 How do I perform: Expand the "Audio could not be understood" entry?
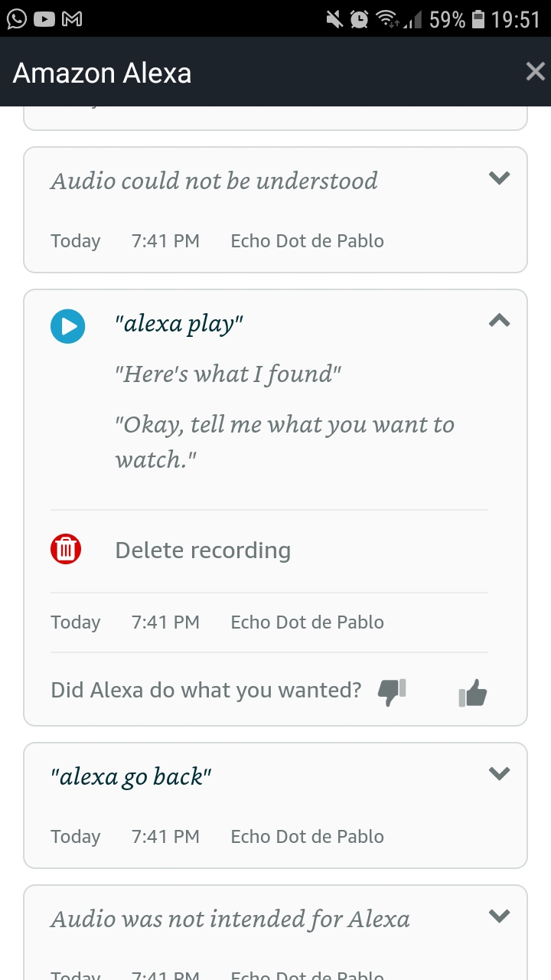pyautogui.click(x=498, y=178)
